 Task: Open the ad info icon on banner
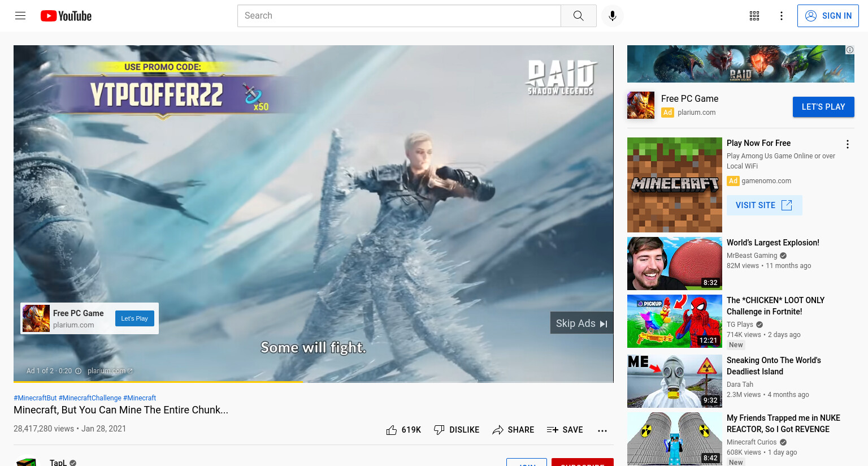click(850, 50)
